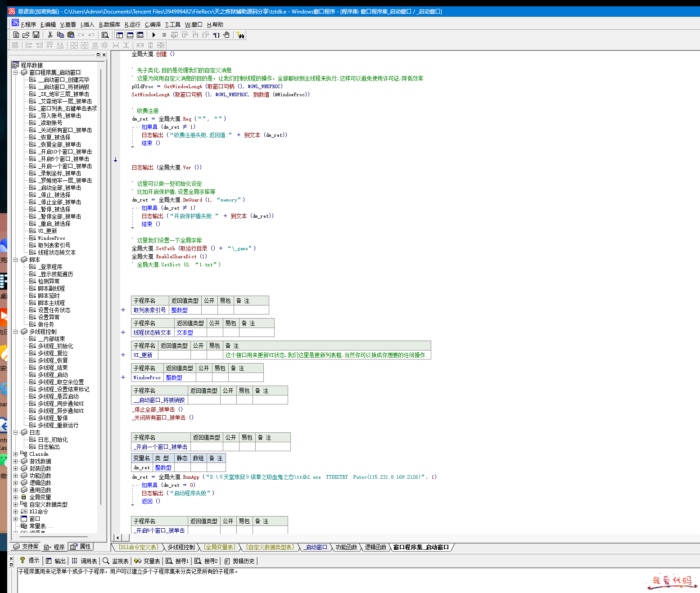Expand 取列表索引号 subroutine with plus sign
700x593 pixels.
(123, 310)
